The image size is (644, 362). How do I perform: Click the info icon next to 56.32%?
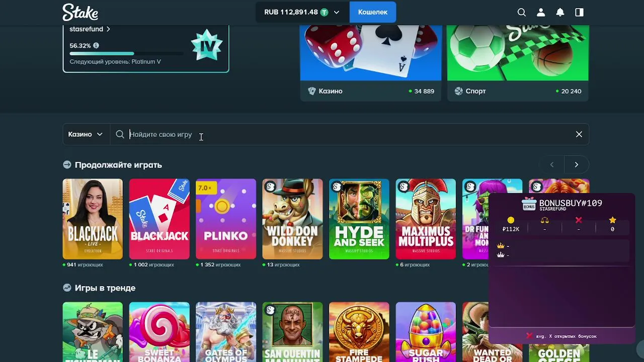pos(96,45)
